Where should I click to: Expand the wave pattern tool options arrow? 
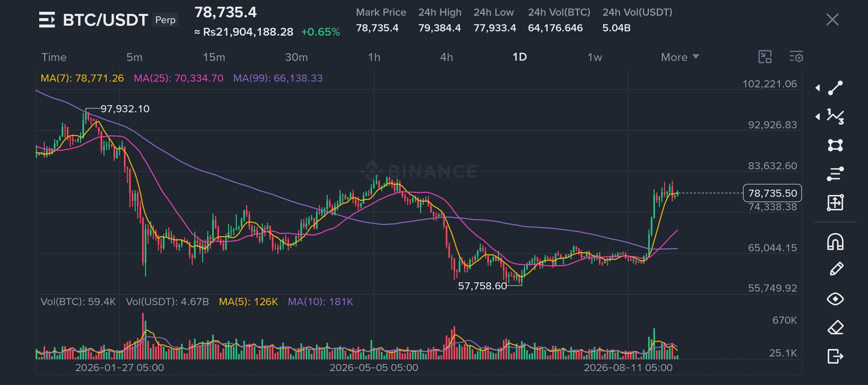click(x=818, y=117)
